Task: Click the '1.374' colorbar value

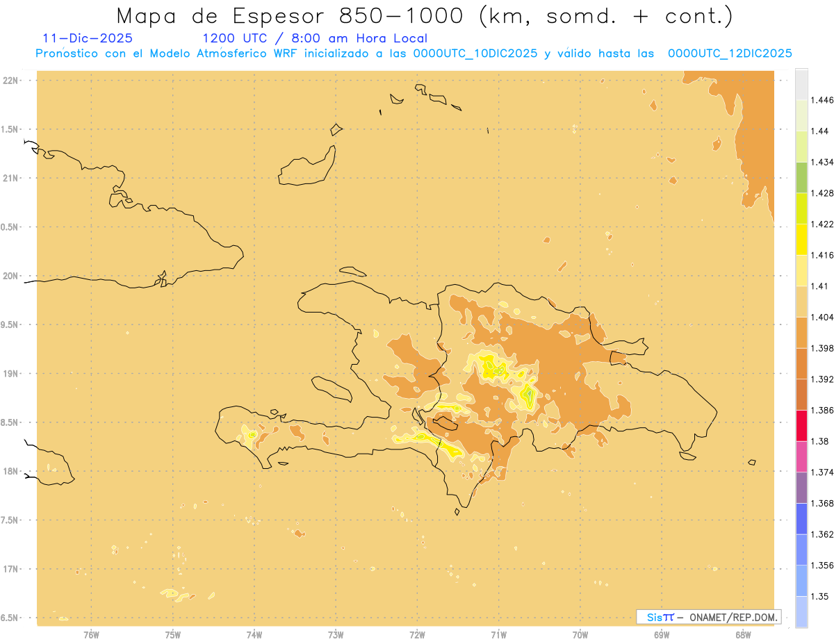Action: pos(821,472)
